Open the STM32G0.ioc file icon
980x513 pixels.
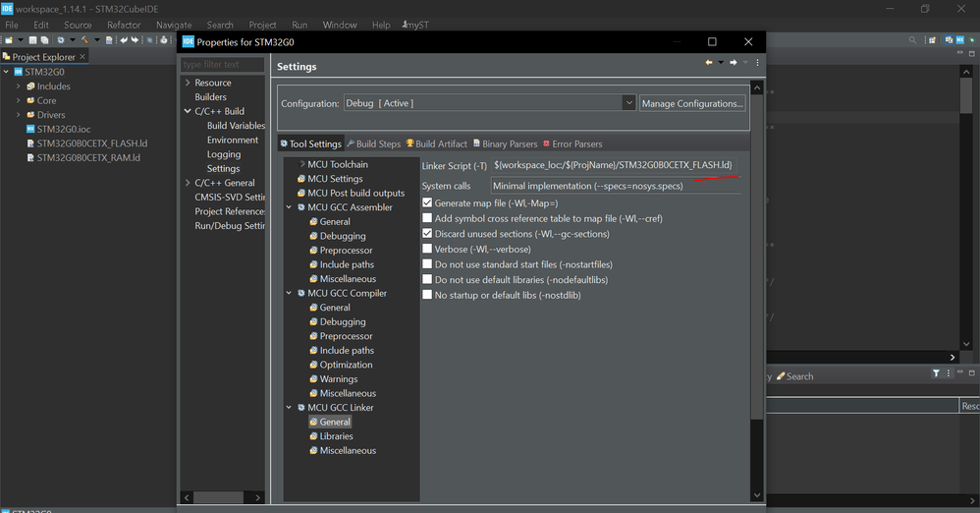30,129
